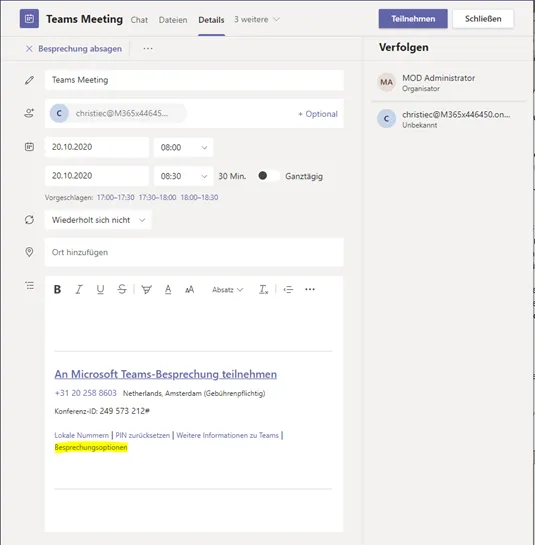Click the calendar icon beside the start date
This screenshot has width=535, height=545.
(x=30, y=147)
